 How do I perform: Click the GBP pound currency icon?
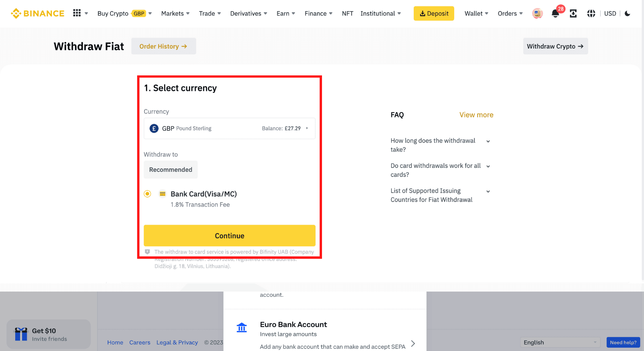[154, 129]
